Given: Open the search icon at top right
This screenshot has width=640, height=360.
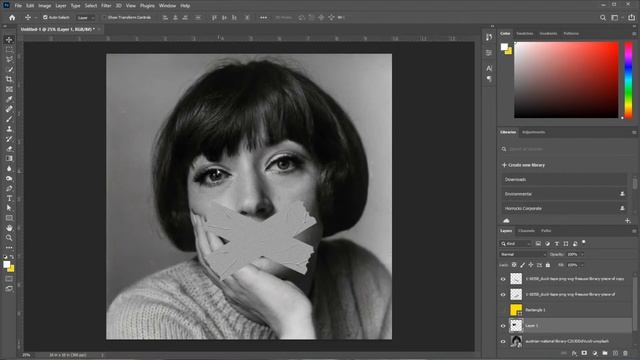Looking at the screenshot, I should (x=603, y=18).
